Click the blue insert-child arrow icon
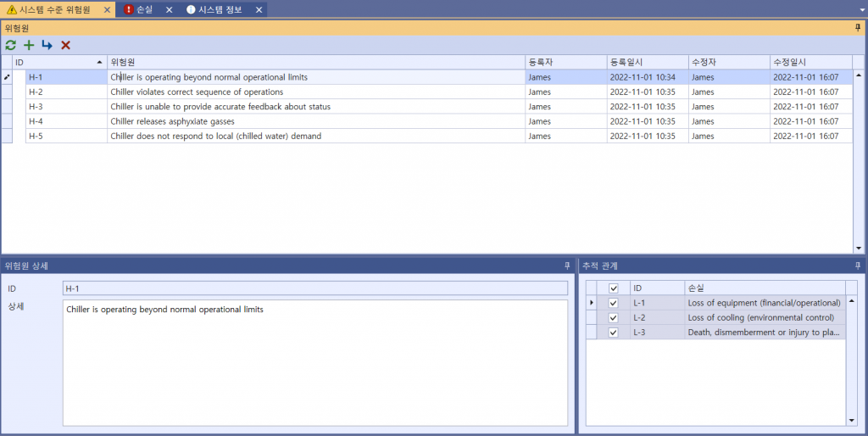The height and width of the screenshot is (436, 868). (47, 46)
